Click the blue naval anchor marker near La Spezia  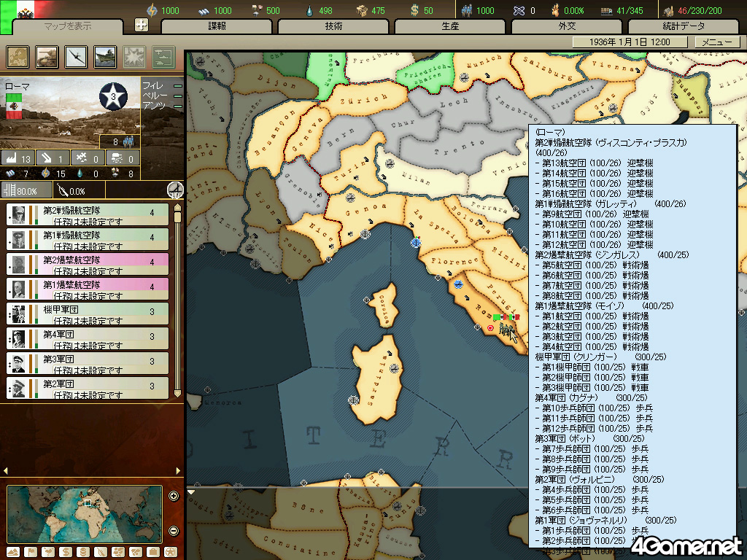[x=416, y=242]
